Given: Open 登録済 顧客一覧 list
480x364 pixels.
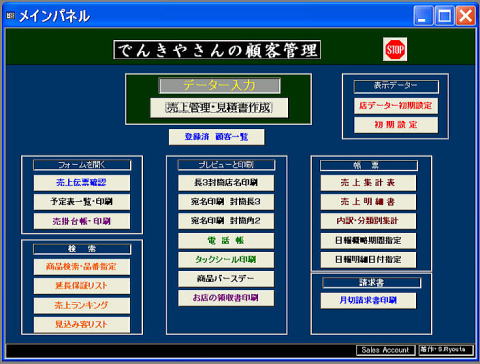Looking at the screenshot, I should (x=217, y=137).
